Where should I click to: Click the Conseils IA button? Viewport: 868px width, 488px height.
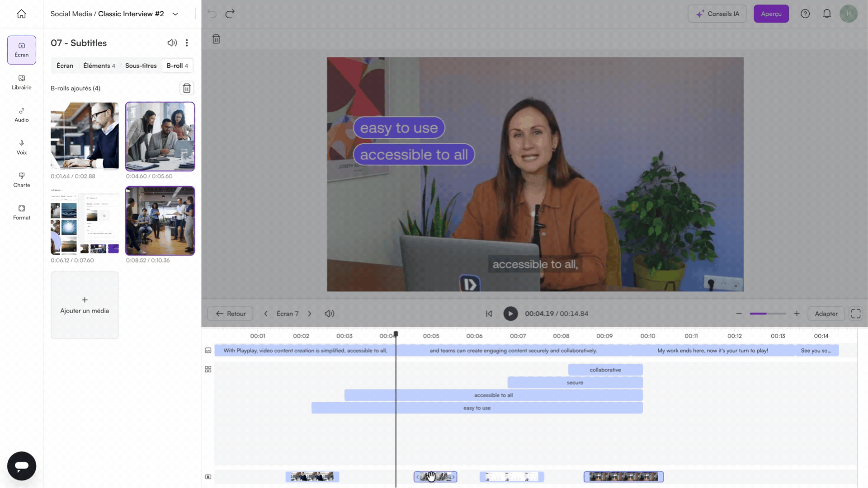pos(717,14)
